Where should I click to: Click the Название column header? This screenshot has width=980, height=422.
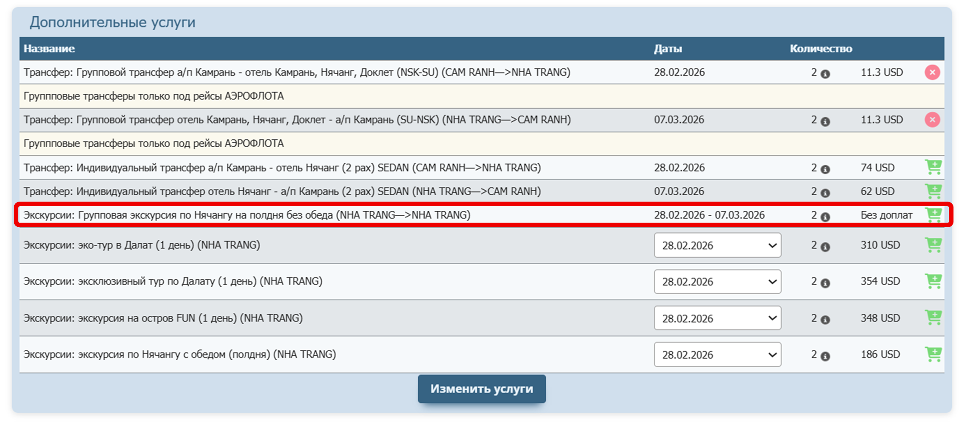[x=49, y=48]
